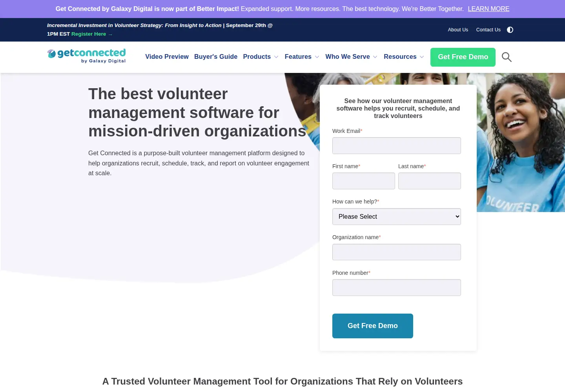565x392 pixels.
Task: Click into the First name field
Action: [x=364, y=181]
